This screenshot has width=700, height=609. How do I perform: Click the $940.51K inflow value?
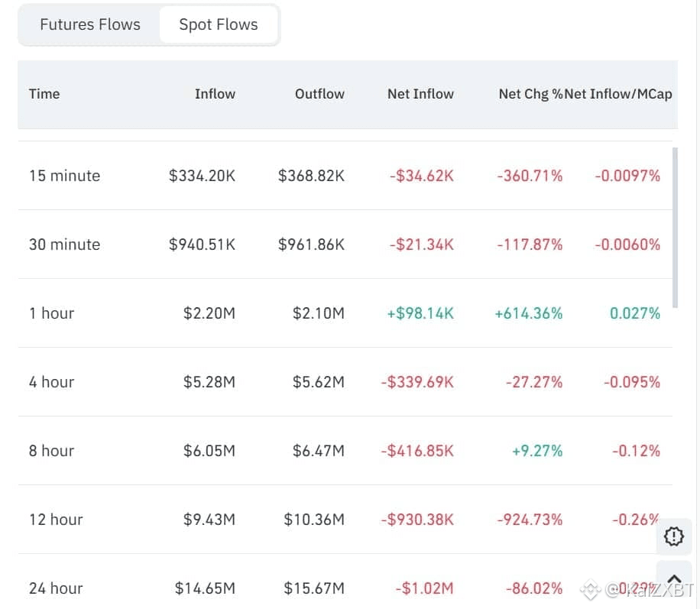tap(202, 245)
